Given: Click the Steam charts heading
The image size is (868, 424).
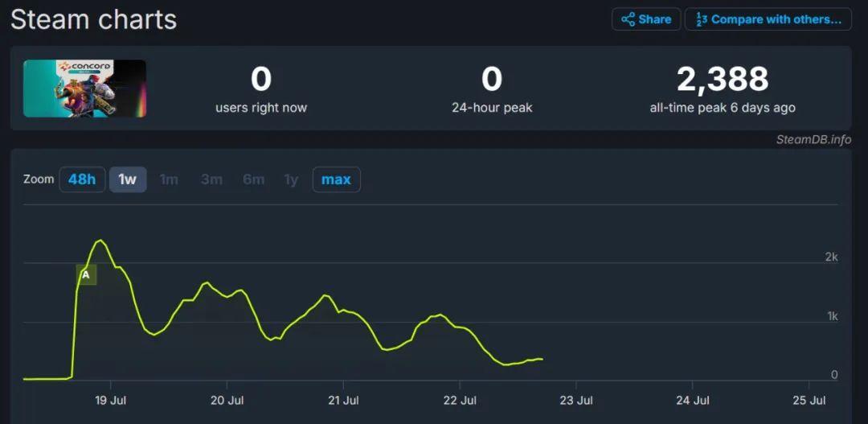Looking at the screenshot, I should (x=93, y=19).
